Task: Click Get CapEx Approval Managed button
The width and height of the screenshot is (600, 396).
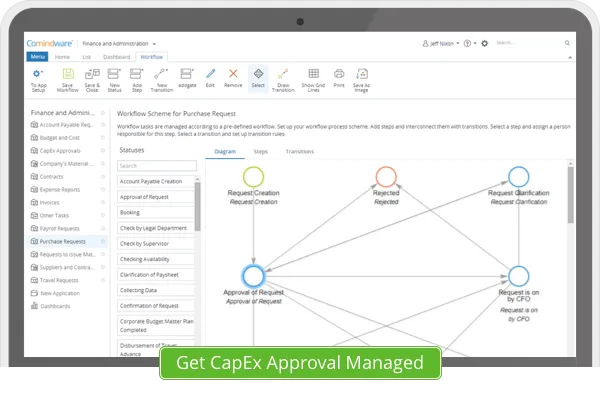Action: [x=300, y=363]
